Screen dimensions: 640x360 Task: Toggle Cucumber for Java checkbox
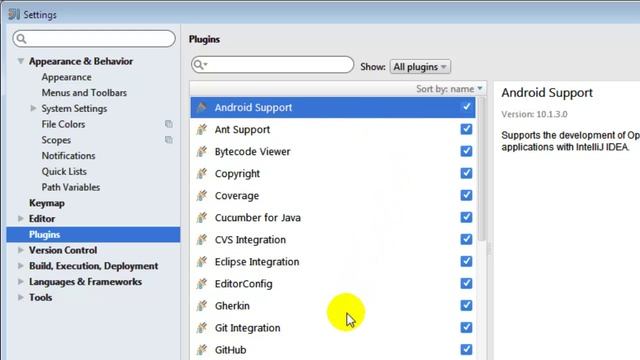pyautogui.click(x=466, y=217)
